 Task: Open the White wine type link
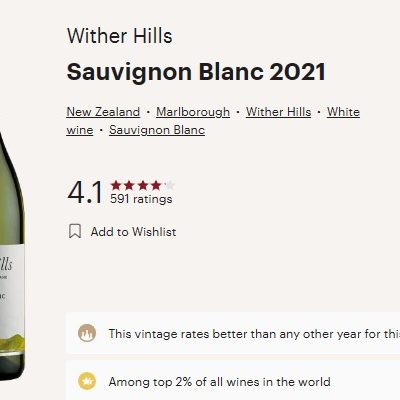point(343,112)
